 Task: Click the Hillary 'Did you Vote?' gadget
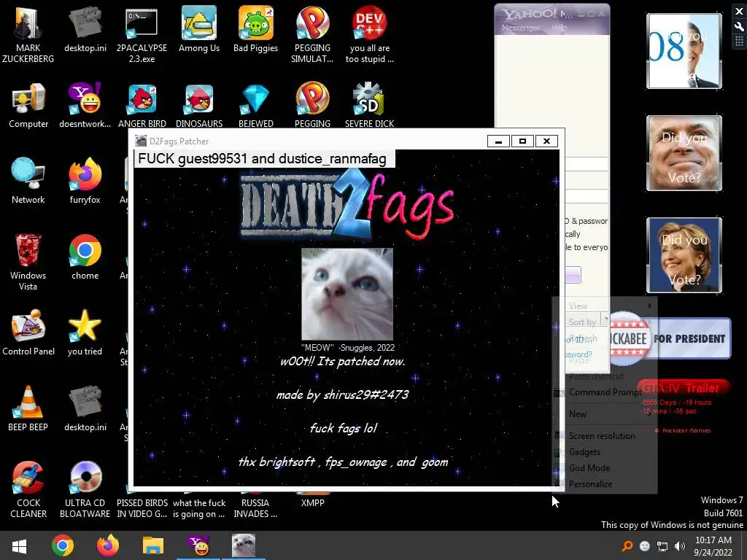coord(684,255)
